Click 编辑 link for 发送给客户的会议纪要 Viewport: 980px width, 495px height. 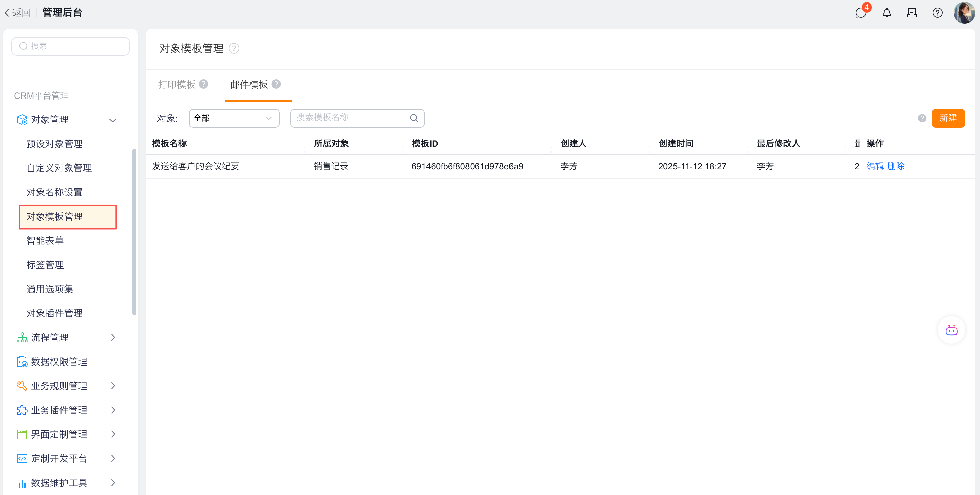(874, 166)
